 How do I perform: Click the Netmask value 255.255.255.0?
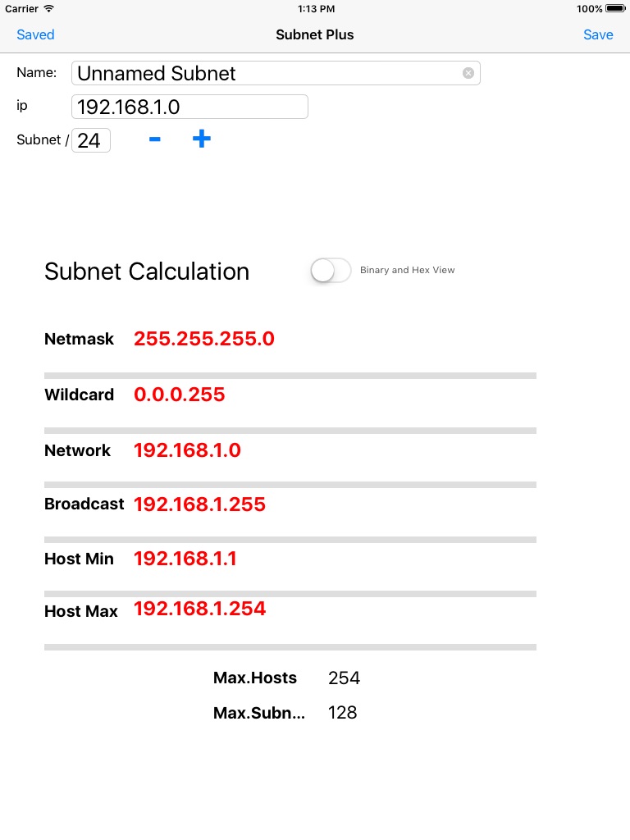click(x=203, y=338)
